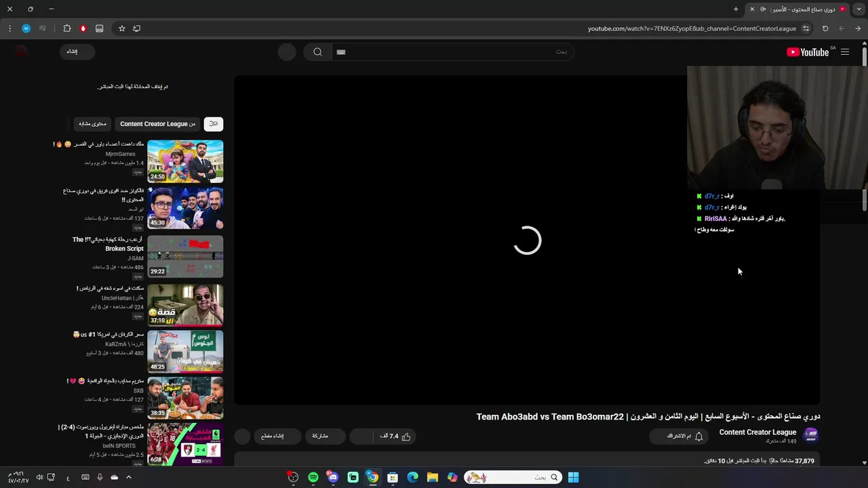Open the site info tune icon in address bar
The width and height of the screenshot is (868, 488).
[806, 28]
